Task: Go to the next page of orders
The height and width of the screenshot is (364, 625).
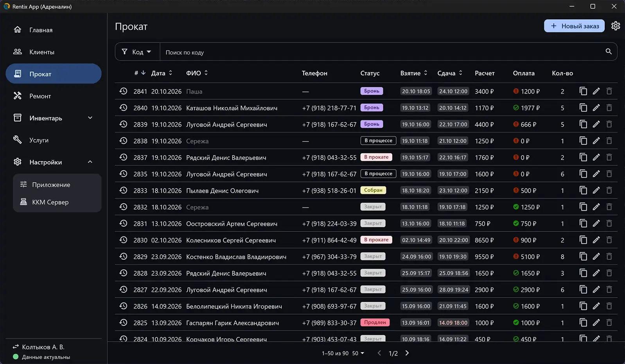Action: click(407, 353)
